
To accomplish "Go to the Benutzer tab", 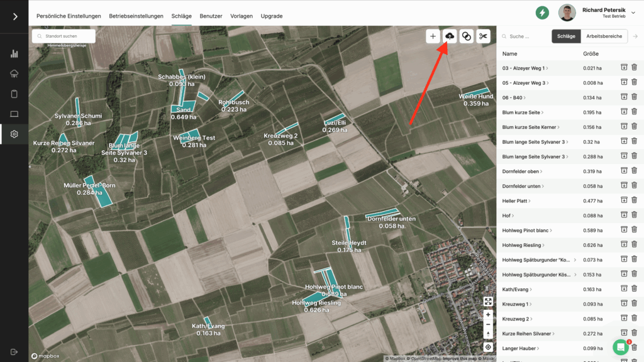I will 211,16.
